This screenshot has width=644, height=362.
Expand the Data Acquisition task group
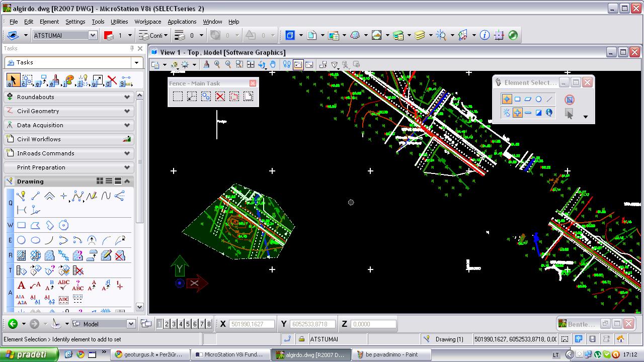point(68,125)
